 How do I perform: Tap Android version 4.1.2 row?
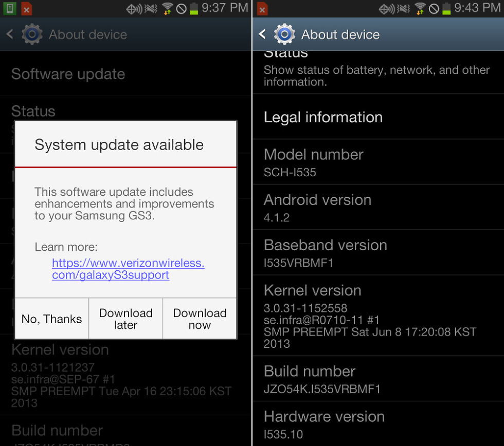[x=379, y=208]
